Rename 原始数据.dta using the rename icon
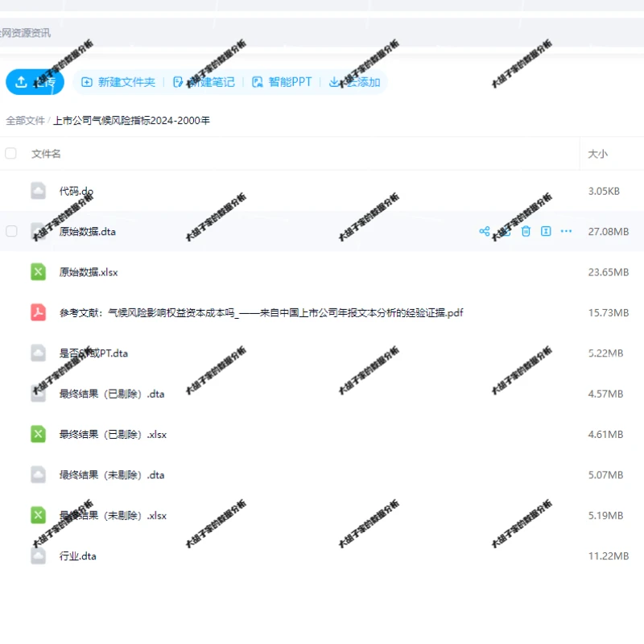 [x=546, y=231]
